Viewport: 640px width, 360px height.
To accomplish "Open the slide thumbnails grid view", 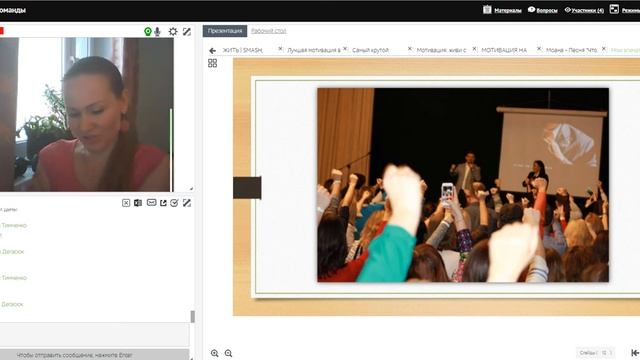I will (213, 63).
